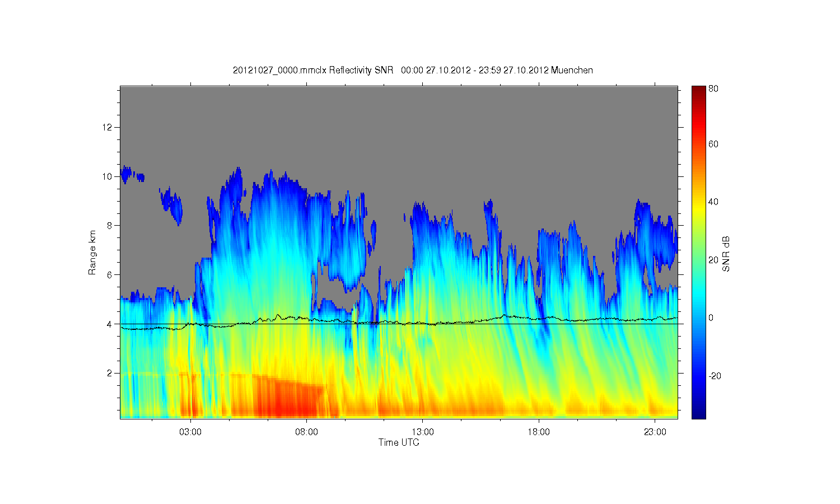
Task: Click the 60 value on the colorbar
Action: coord(713,144)
